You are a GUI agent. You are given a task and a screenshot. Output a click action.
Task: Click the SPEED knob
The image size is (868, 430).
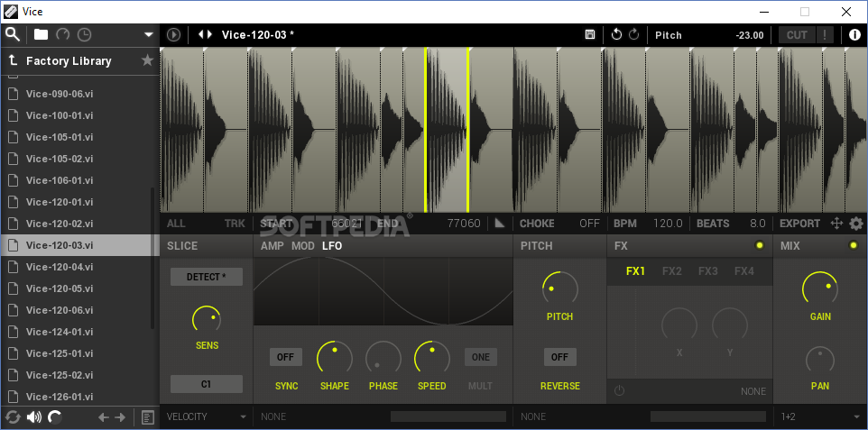pyautogui.click(x=432, y=357)
